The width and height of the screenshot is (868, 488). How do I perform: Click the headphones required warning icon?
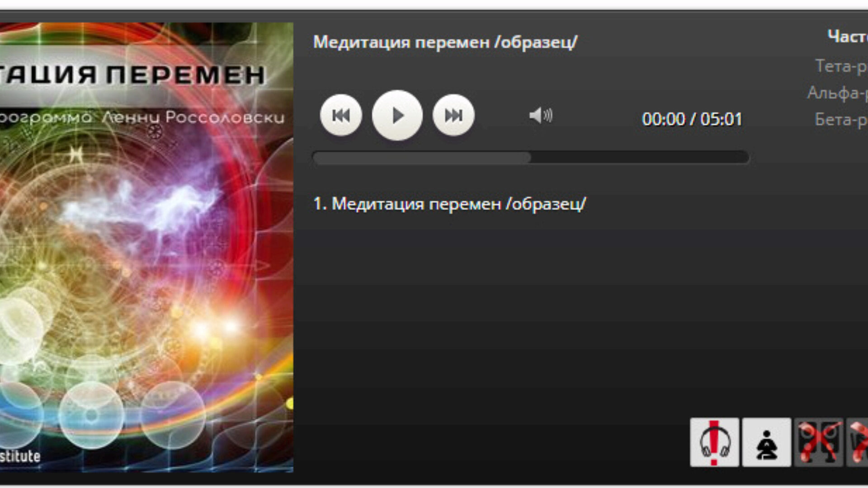tap(714, 442)
